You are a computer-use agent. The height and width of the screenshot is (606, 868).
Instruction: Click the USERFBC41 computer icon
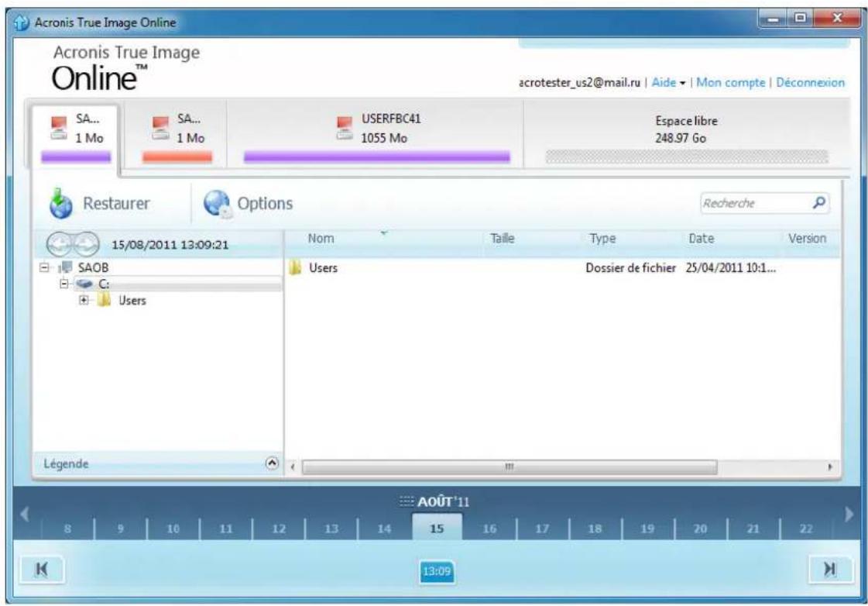point(345,128)
